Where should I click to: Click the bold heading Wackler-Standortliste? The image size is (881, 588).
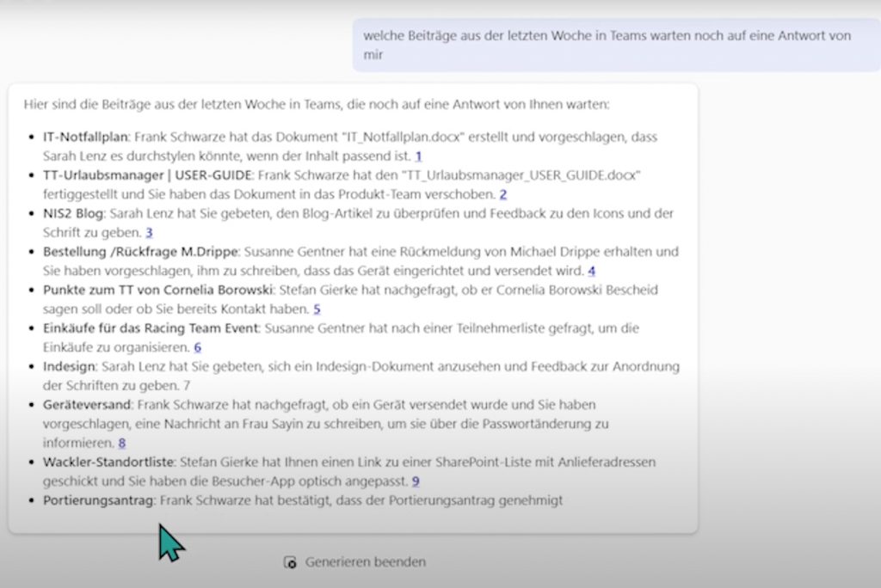coord(108,462)
